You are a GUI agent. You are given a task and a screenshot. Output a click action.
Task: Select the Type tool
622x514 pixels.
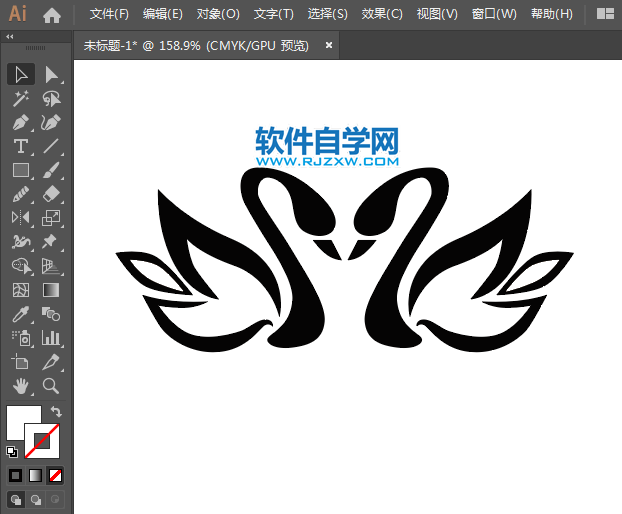pyautogui.click(x=21, y=146)
